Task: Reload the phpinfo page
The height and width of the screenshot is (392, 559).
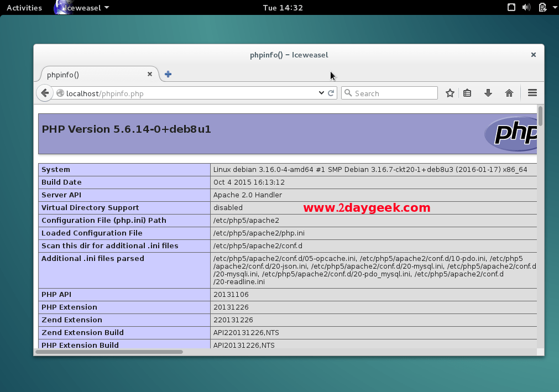Action: click(330, 93)
